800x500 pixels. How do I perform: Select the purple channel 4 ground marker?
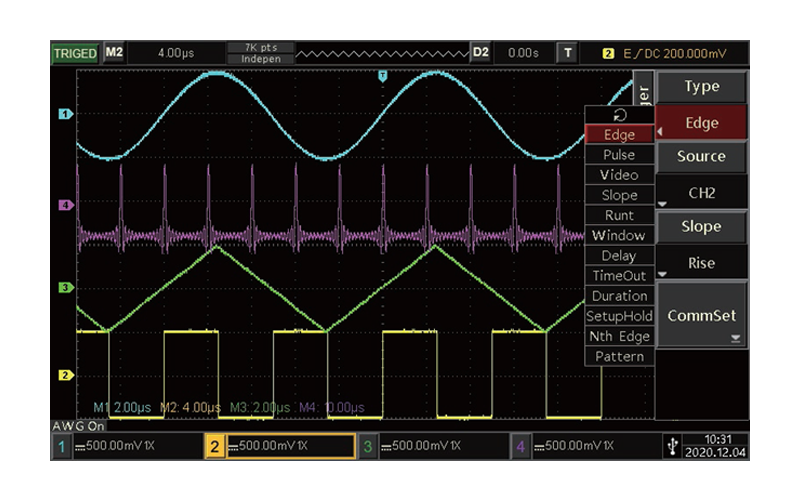pos(66,205)
